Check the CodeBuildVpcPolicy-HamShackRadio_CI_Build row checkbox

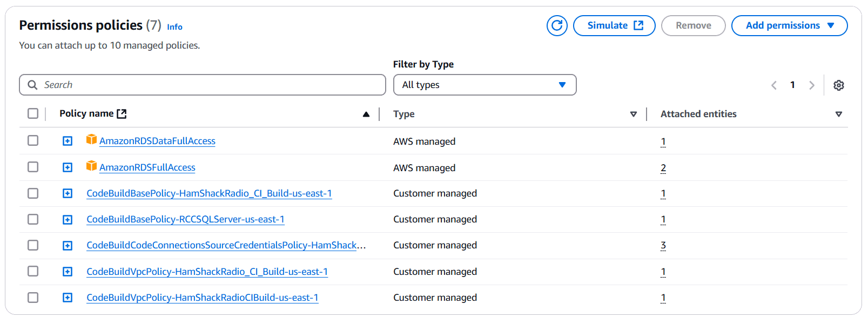pos(33,271)
